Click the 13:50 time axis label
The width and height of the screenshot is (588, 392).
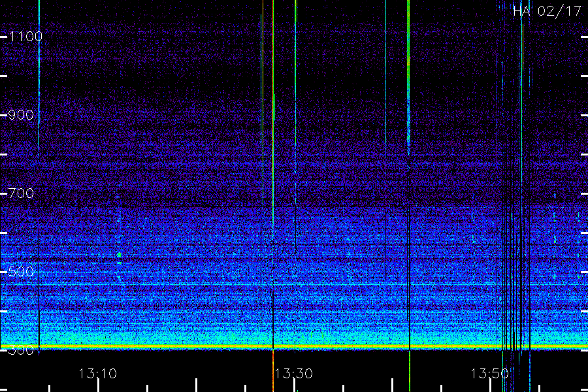490,374
